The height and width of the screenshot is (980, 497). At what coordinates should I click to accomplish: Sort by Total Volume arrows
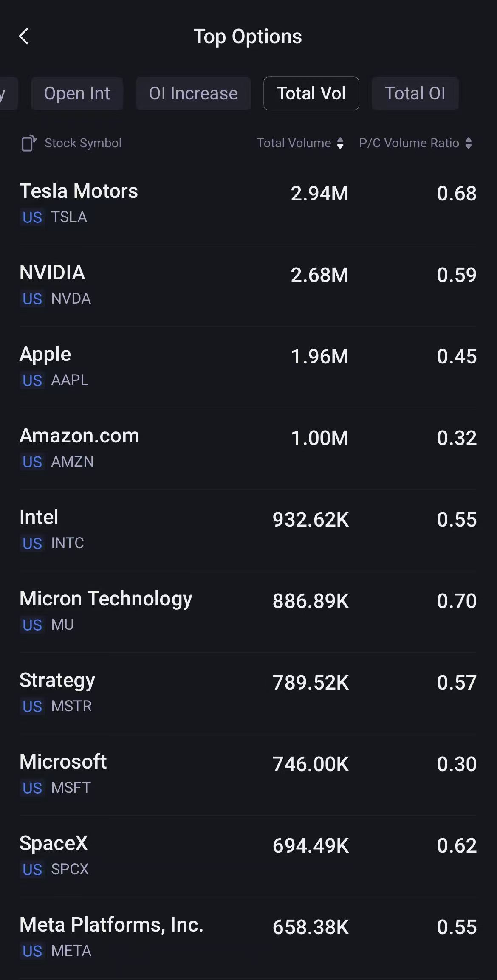pyautogui.click(x=340, y=143)
